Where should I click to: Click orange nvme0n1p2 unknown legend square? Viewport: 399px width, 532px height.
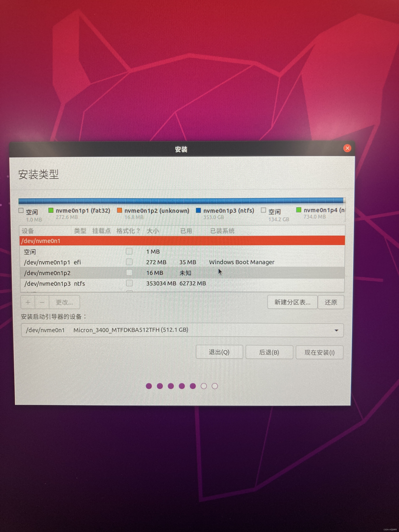119,210
